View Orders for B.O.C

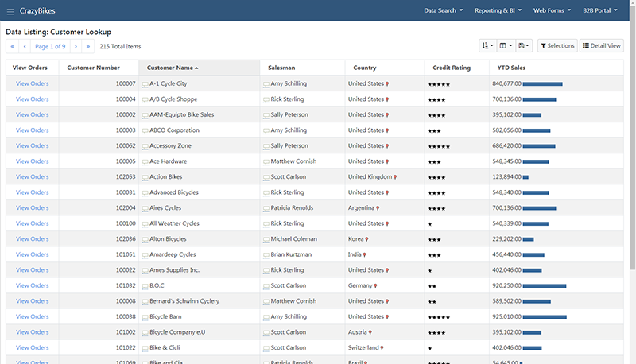(x=32, y=285)
